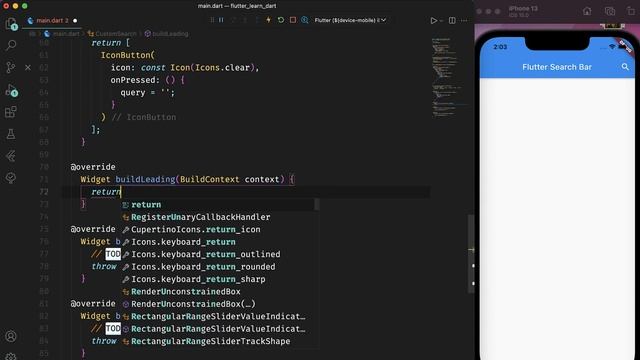Open the Source Control view

tap(11, 67)
